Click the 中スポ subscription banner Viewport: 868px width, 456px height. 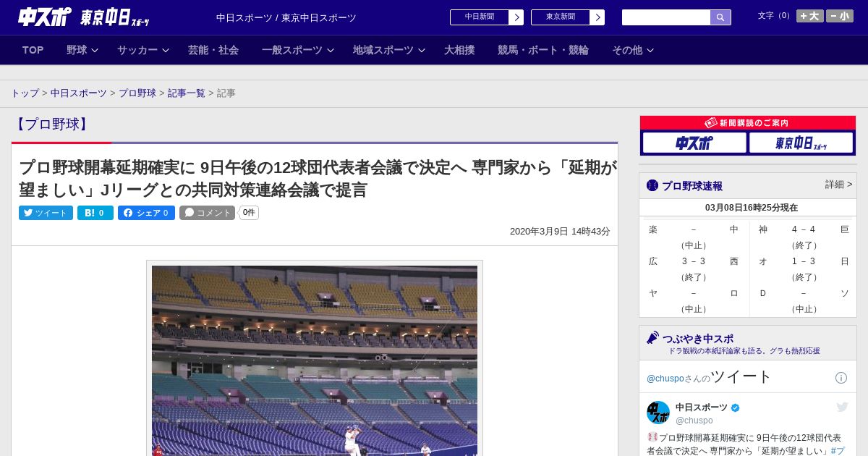click(x=694, y=143)
